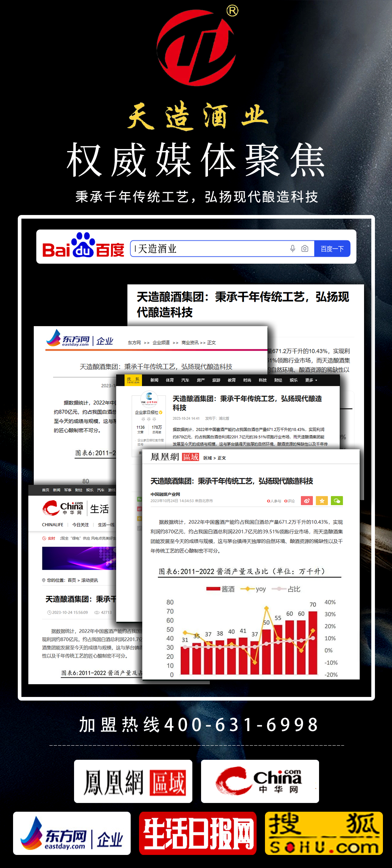
Task: Focus the Baidu search field containing 天造酒业
Action: click(222, 249)
